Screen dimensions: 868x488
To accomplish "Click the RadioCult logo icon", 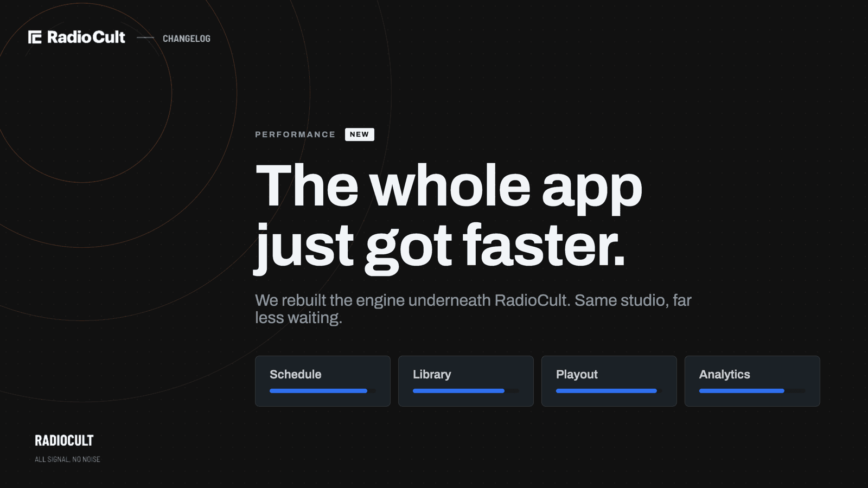I will [x=35, y=37].
